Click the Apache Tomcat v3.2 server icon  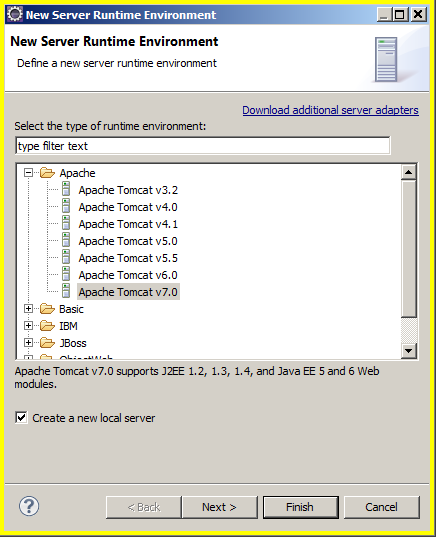click(66, 189)
